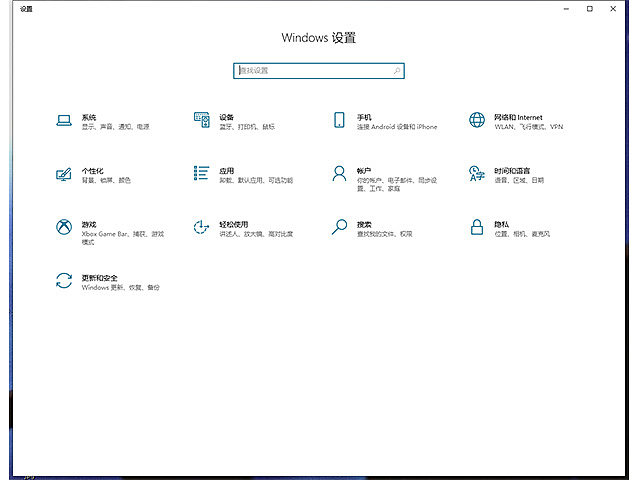Screen dimensions: 640x480
Task: Open the 帐户 person icon
Action: pyautogui.click(x=339, y=173)
